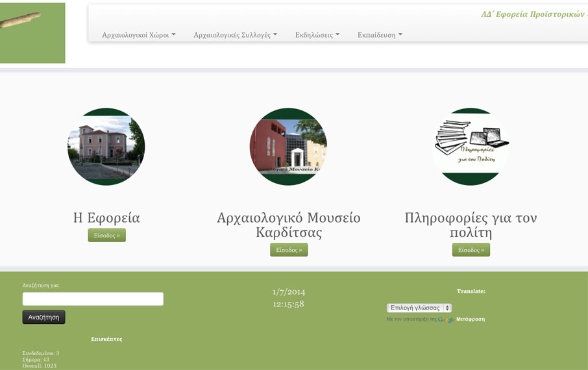Click the Karditsa museum circular image
588x370 pixels.
(288, 147)
